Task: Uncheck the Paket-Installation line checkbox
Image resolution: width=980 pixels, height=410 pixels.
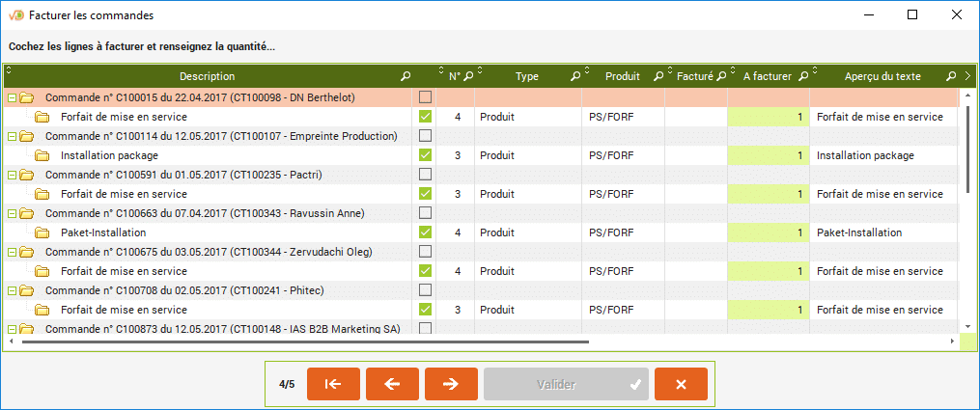Action: pos(425,232)
